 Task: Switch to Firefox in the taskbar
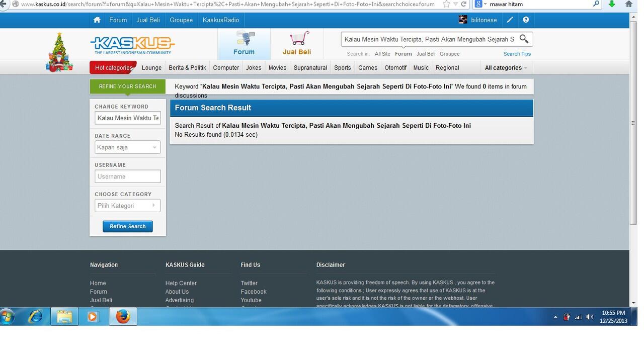123,317
